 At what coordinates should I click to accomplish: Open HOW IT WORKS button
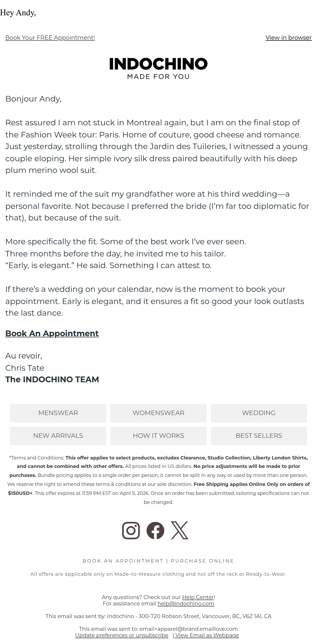click(x=158, y=436)
